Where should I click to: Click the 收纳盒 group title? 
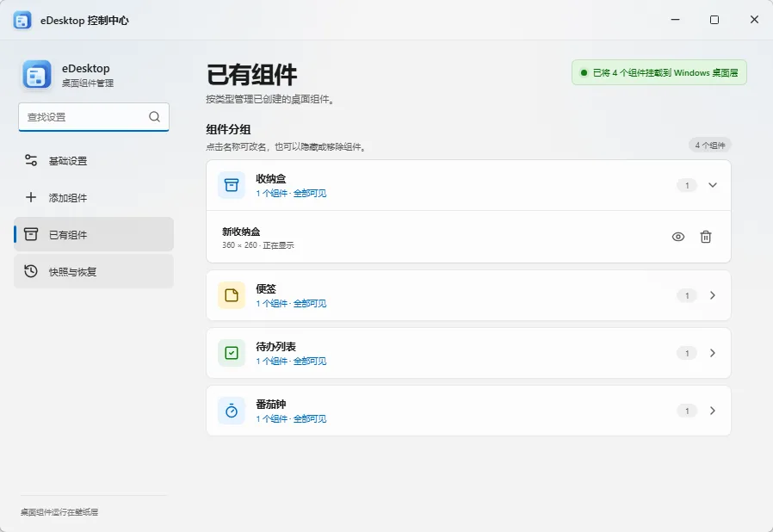pos(270,178)
